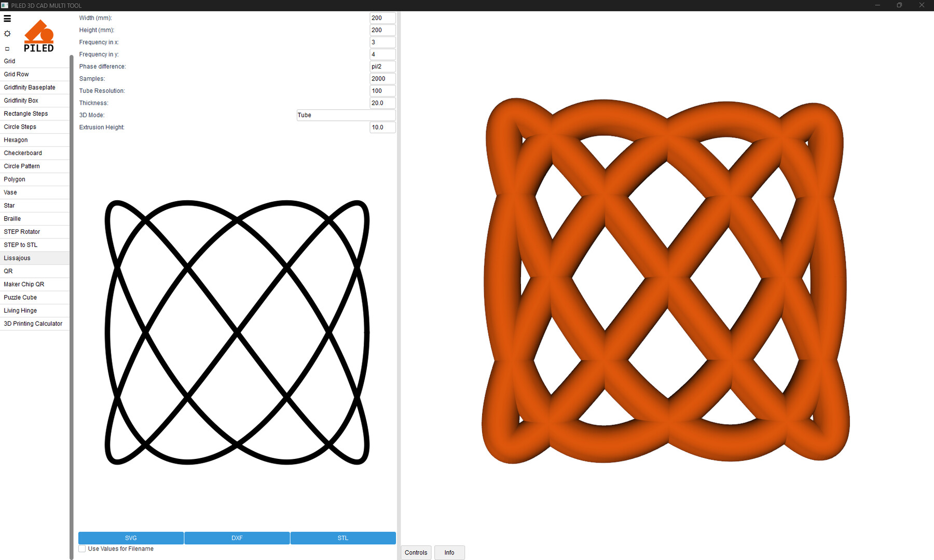Enable Use Values for Filename checkbox
Screen dimensions: 934x560
pyautogui.click(x=82, y=549)
